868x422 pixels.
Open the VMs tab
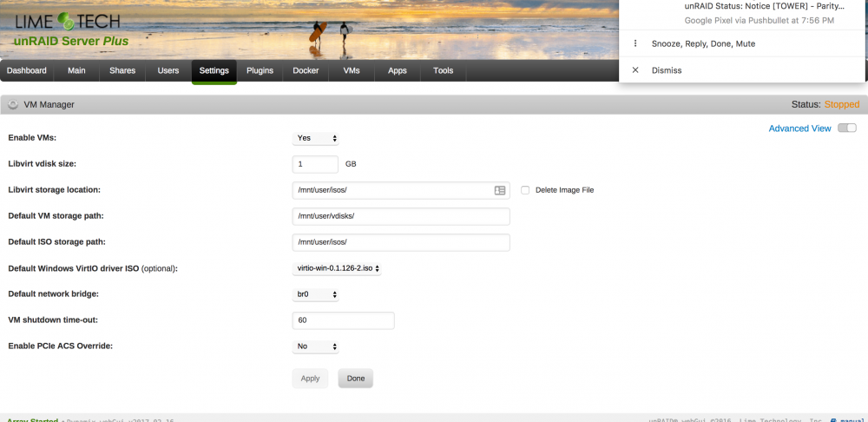(x=352, y=71)
